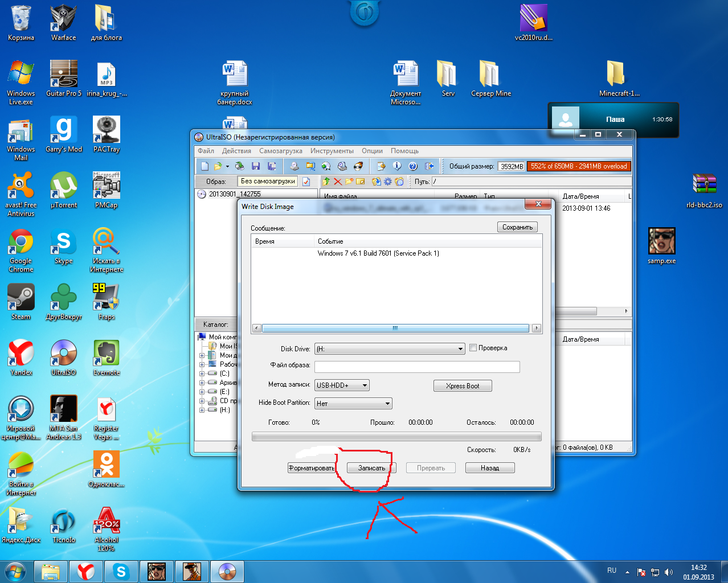This screenshot has width=728, height=583.
Task: Open the Помощь menu
Action: (404, 151)
